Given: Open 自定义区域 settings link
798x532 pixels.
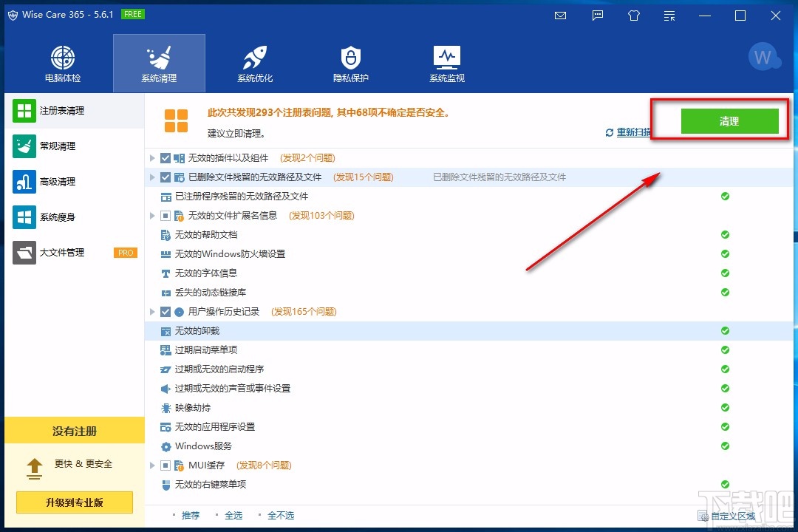Looking at the screenshot, I should 733,516.
